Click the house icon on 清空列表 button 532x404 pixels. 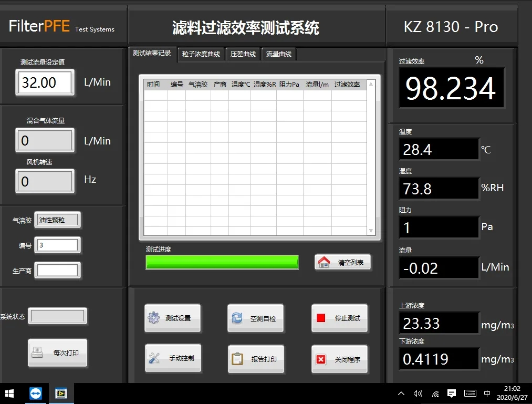click(324, 262)
